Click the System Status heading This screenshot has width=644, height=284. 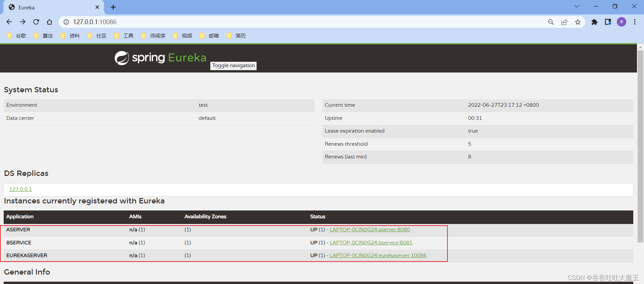tap(31, 90)
